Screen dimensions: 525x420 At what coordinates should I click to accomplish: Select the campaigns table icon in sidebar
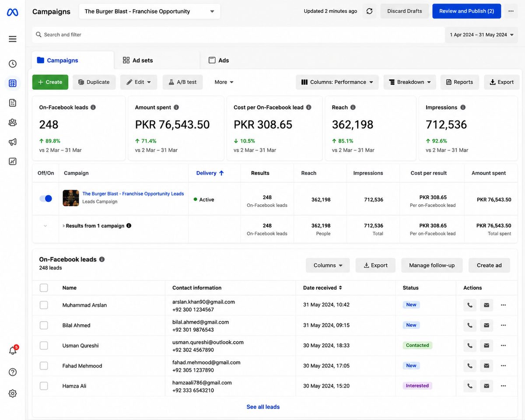coord(13,83)
